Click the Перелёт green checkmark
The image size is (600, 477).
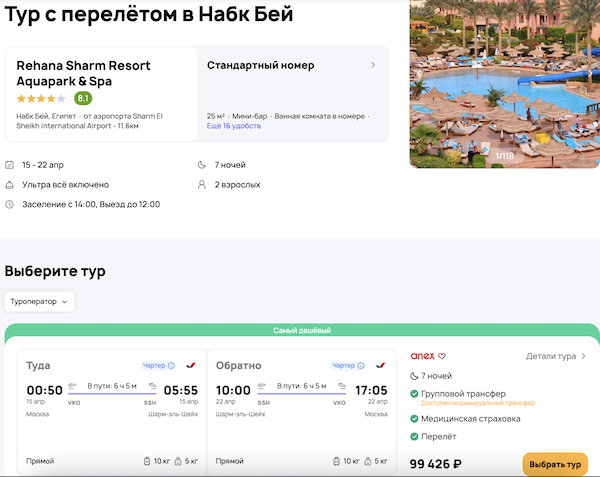click(x=415, y=439)
